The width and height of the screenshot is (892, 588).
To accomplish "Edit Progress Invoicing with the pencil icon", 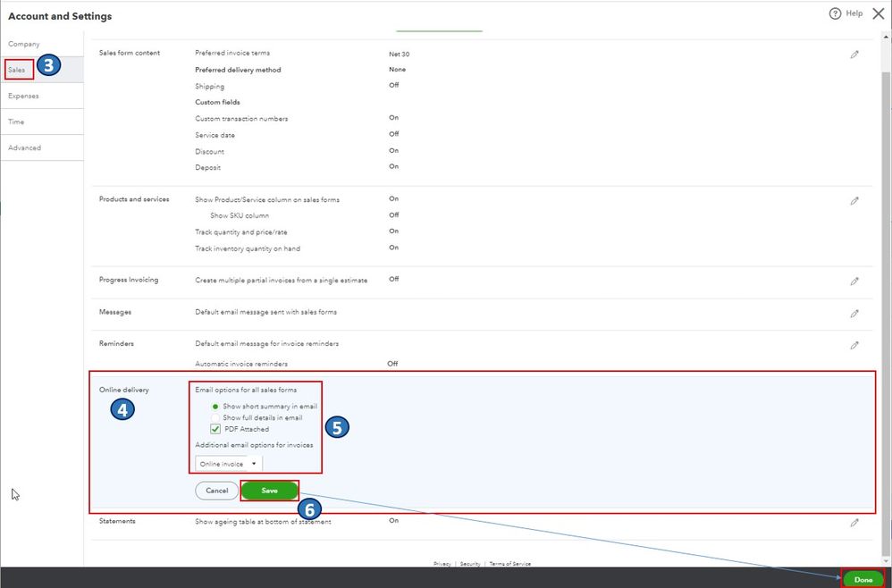I will pyautogui.click(x=854, y=281).
